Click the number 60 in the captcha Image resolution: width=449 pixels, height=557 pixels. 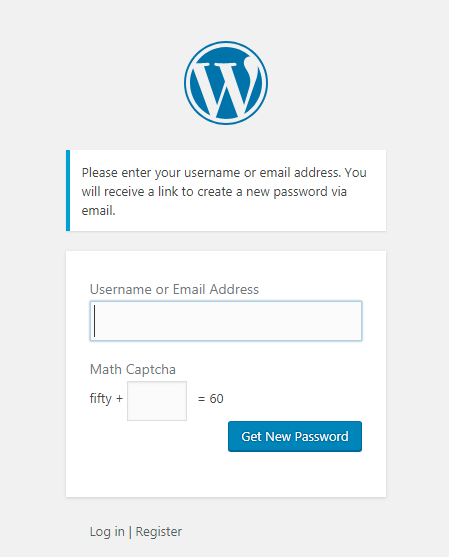click(216, 399)
